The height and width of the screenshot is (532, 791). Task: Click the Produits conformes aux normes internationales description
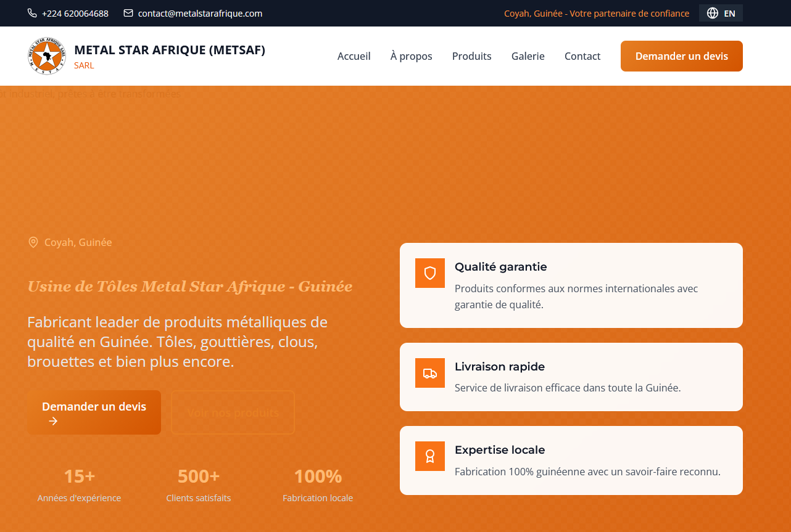point(576,297)
